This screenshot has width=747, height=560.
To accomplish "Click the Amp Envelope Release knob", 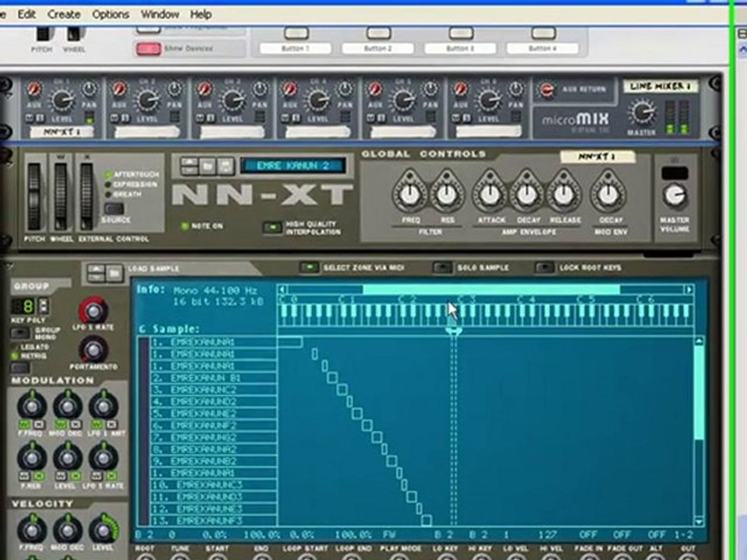I will click(x=564, y=194).
